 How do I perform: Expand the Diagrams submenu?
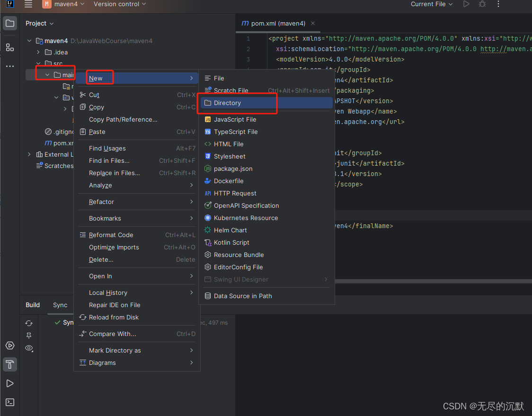(x=137, y=363)
